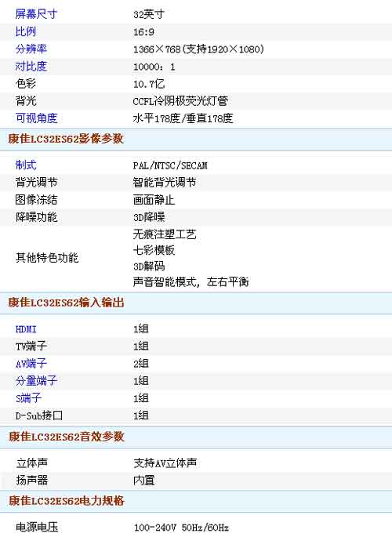The height and width of the screenshot is (537, 392).
Task: Click the 立体声 label
Action: (x=32, y=463)
